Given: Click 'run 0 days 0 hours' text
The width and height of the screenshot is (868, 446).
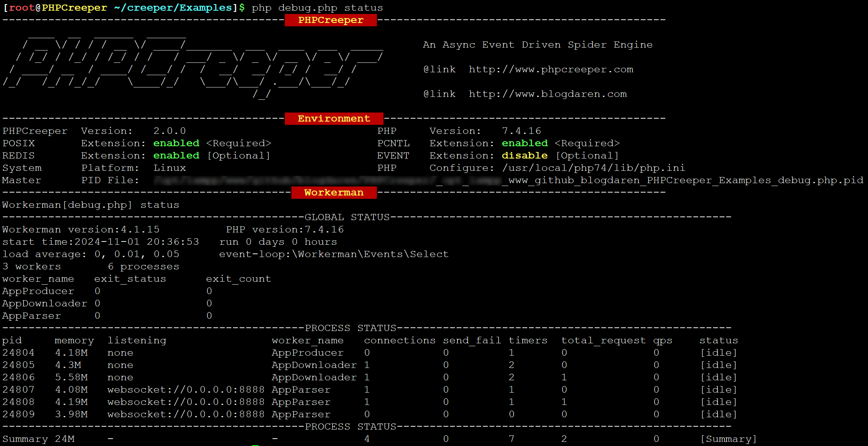Looking at the screenshot, I should click(x=278, y=242).
